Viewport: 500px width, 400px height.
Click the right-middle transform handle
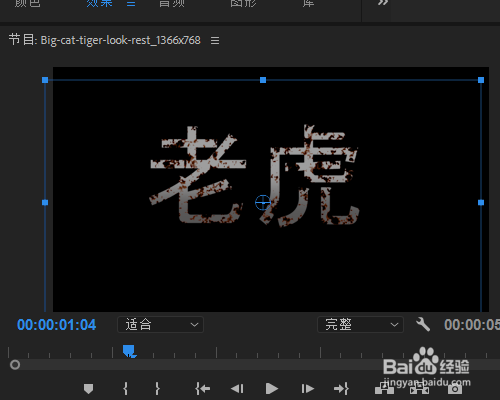(x=481, y=202)
